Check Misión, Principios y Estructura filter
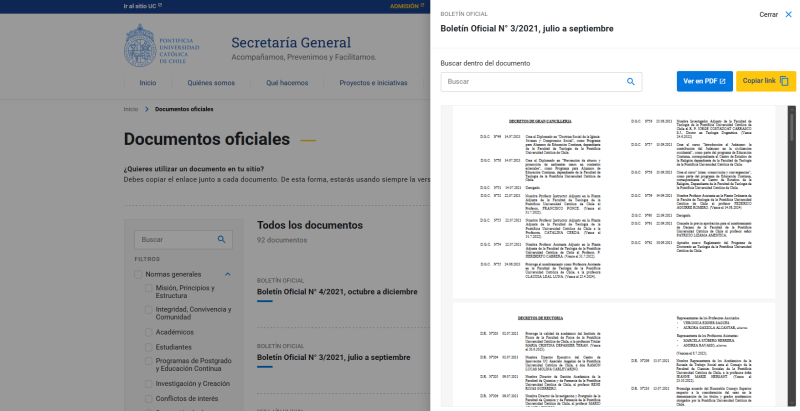This screenshot has width=800, height=411. [x=148, y=288]
